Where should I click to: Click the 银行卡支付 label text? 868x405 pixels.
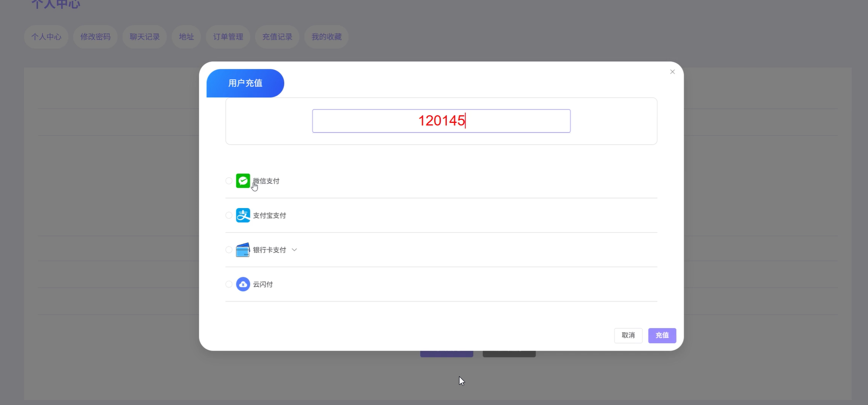pyautogui.click(x=270, y=249)
